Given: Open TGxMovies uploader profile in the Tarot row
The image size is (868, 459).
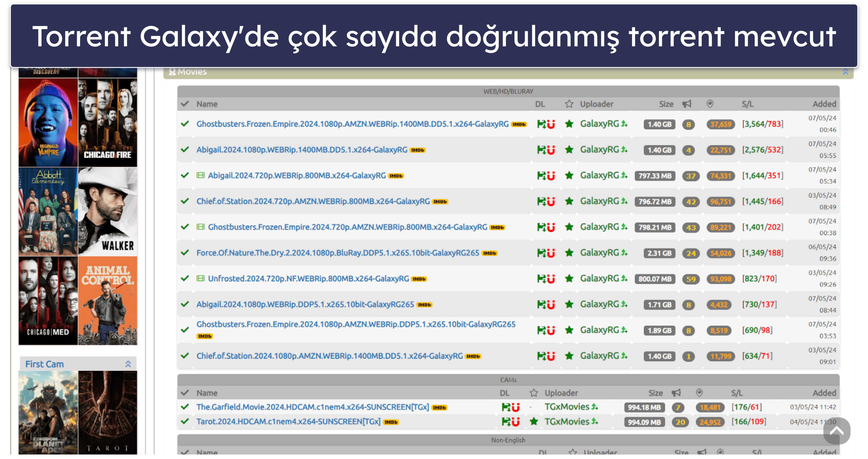Looking at the screenshot, I should [567, 422].
